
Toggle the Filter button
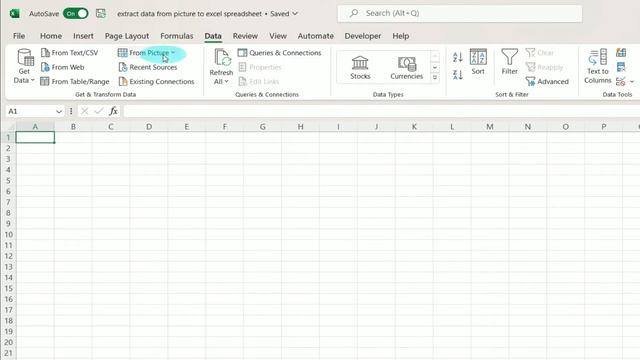pos(509,62)
